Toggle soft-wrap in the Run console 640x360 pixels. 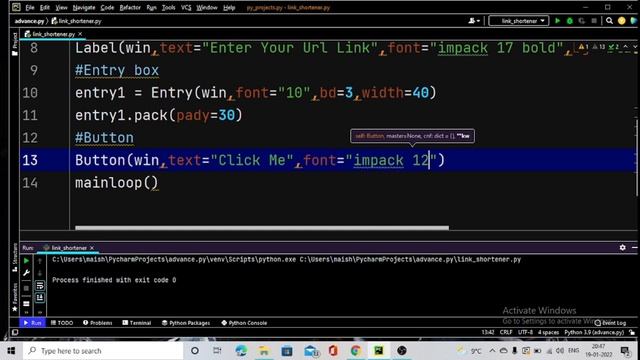click(40, 285)
